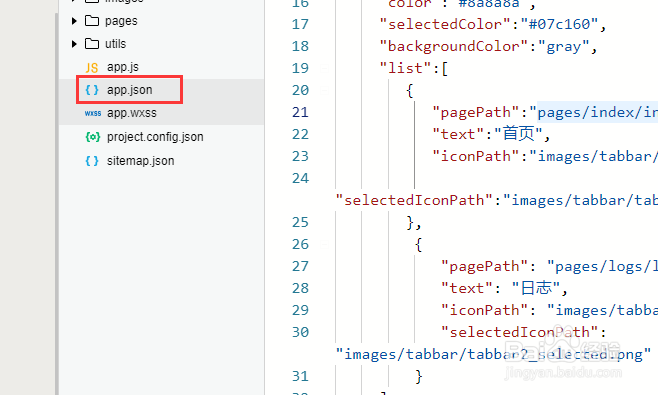Click "pagePath" key on line 27
Viewport: 658px width, 395px height.
click(485, 266)
